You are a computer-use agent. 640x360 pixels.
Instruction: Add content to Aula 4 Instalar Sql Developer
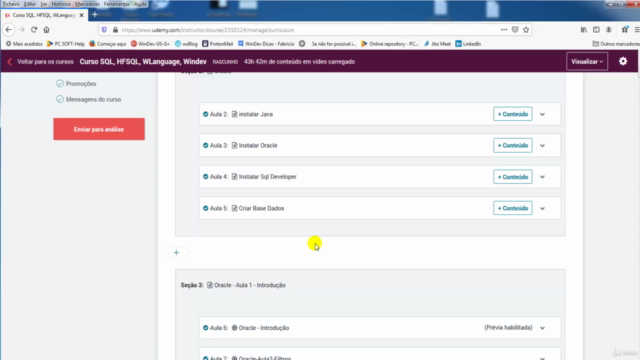[x=513, y=177]
